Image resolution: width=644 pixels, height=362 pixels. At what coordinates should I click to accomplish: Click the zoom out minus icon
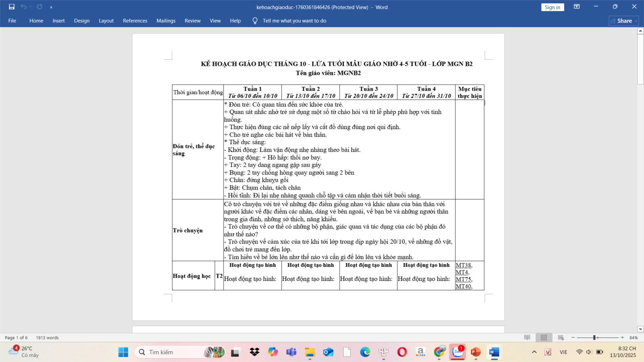pos(573,337)
